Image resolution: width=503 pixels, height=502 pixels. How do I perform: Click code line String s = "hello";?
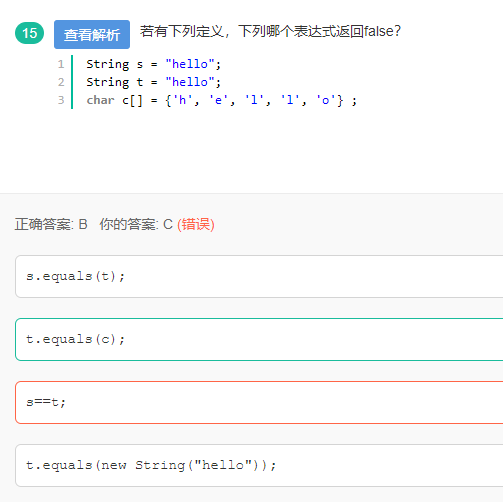pos(153,64)
